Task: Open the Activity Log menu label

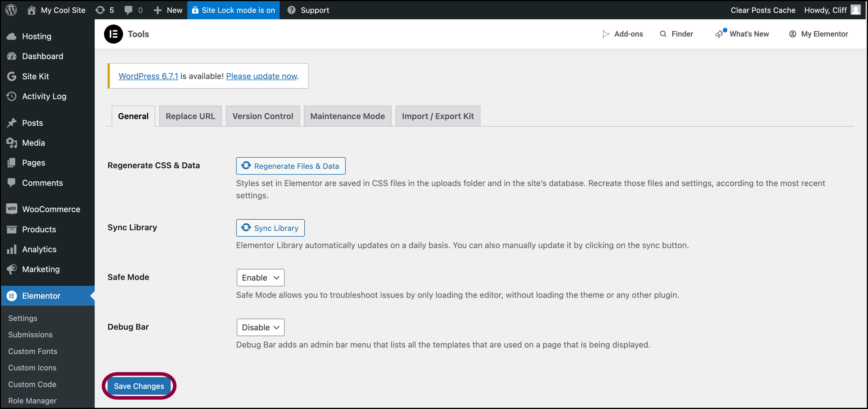Action: (x=44, y=97)
